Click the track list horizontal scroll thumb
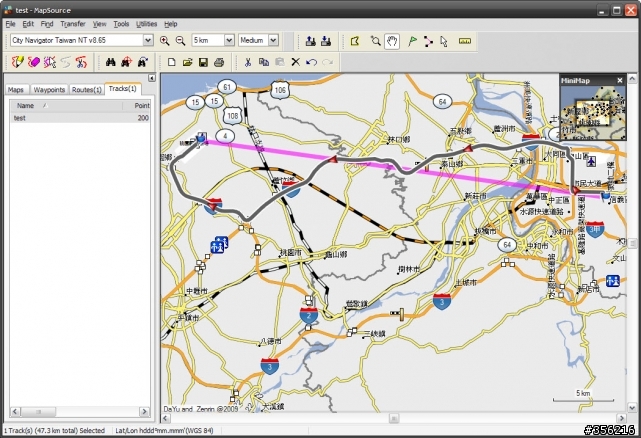 (38, 411)
